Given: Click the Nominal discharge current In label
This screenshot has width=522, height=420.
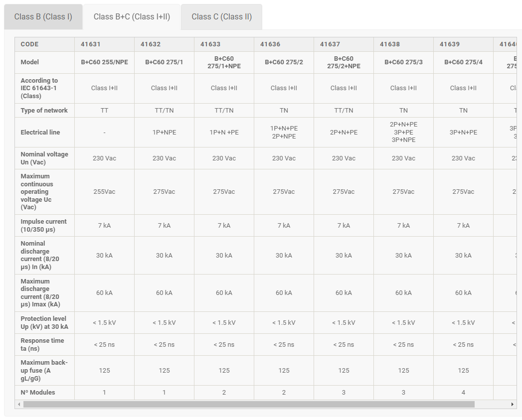Looking at the screenshot, I should pos(40,255).
